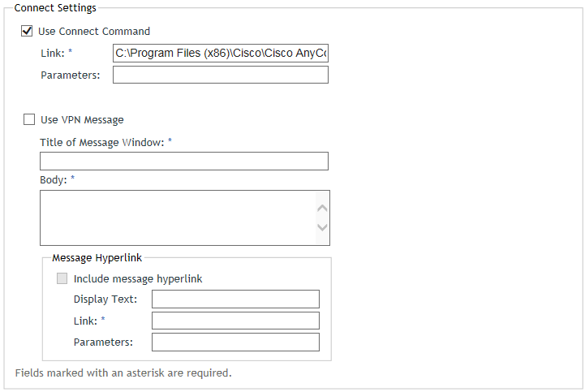Click the Message Hyperlink group heading
This screenshot has width=585, height=392.
click(x=97, y=257)
